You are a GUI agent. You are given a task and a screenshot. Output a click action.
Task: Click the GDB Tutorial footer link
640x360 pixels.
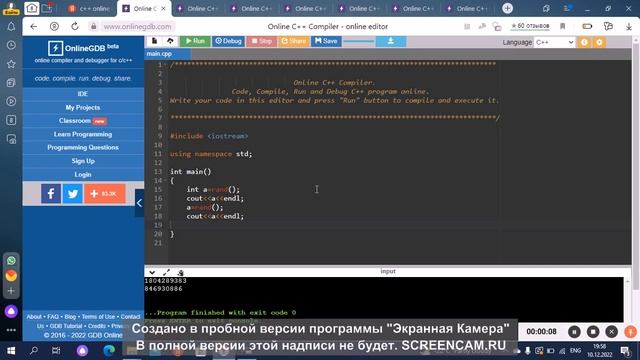click(66, 326)
